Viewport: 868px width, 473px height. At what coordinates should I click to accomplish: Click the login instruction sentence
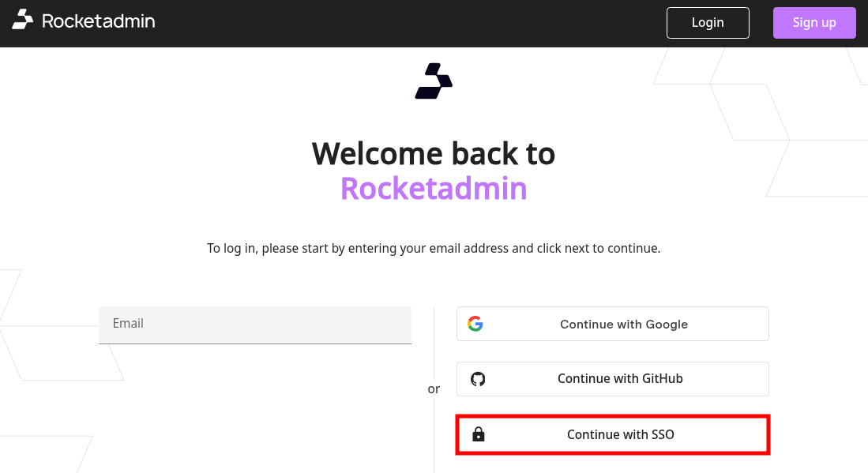pos(434,248)
